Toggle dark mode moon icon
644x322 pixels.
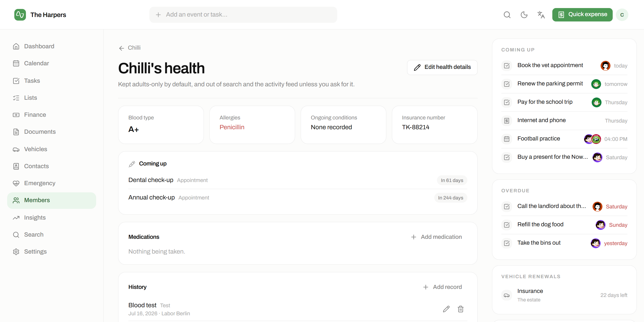(x=524, y=15)
